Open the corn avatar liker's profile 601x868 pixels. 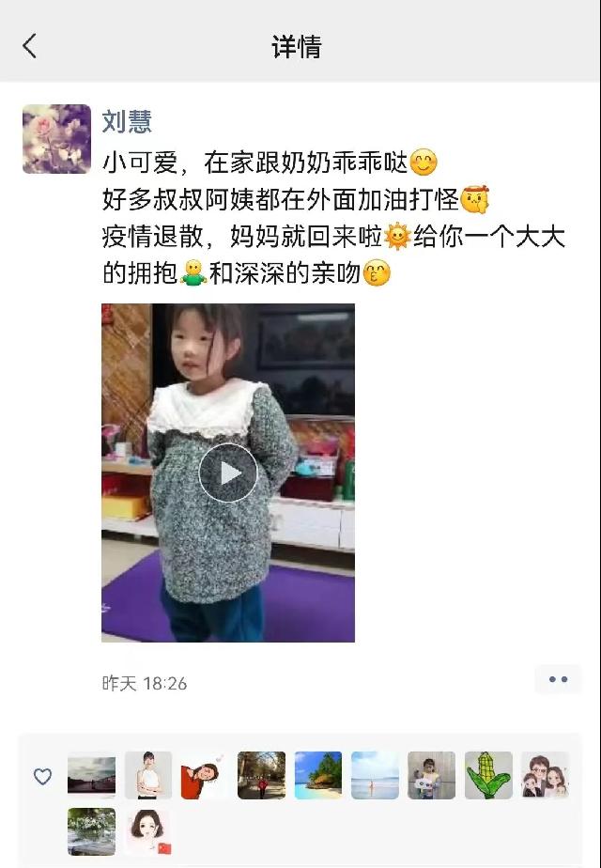click(488, 775)
